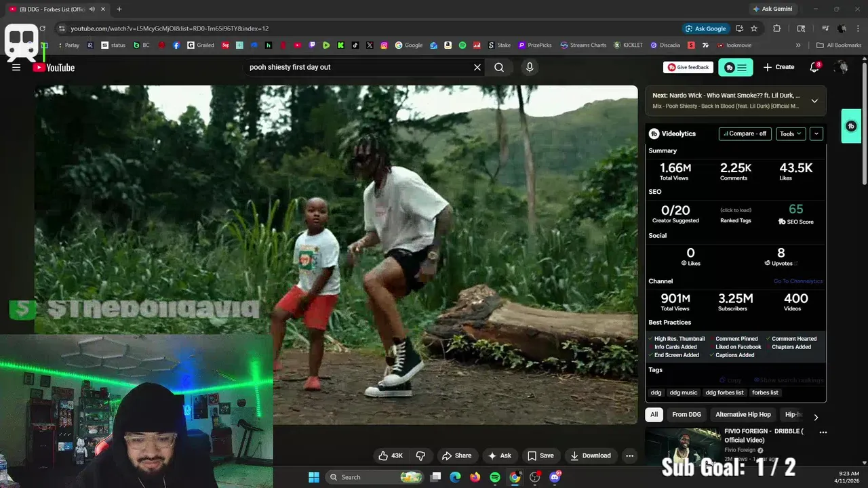
Task: Click the magnifier search button
Action: coord(499,67)
